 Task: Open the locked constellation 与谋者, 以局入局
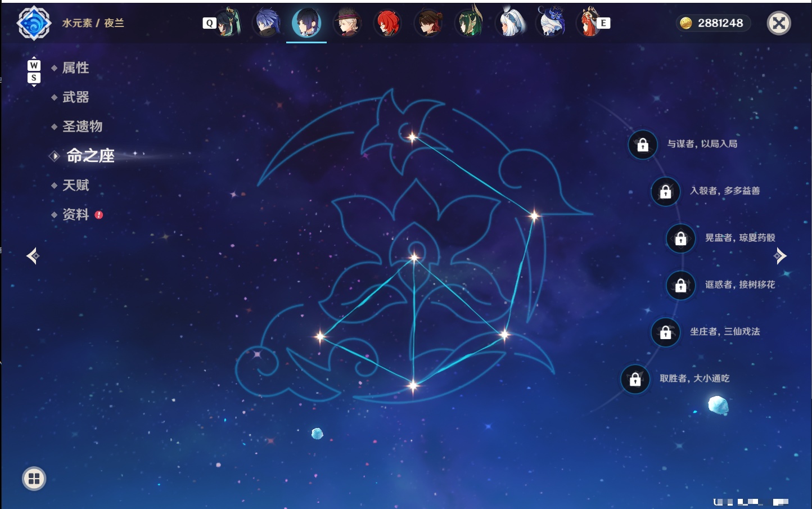[x=643, y=145]
